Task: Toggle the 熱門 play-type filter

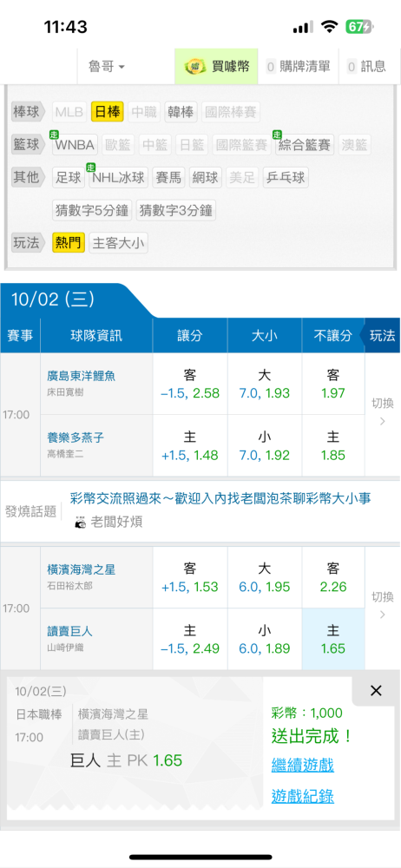Action: [x=68, y=242]
